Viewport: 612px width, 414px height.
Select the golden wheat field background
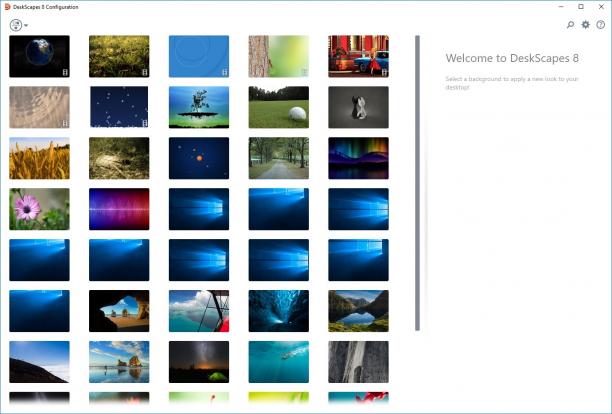coord(39,158)
